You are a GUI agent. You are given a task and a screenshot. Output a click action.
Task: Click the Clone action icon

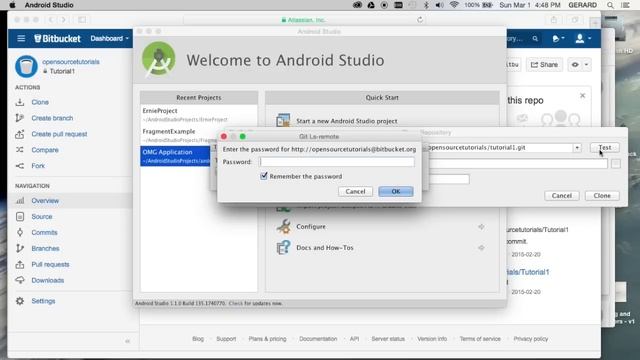click(20, 102)
